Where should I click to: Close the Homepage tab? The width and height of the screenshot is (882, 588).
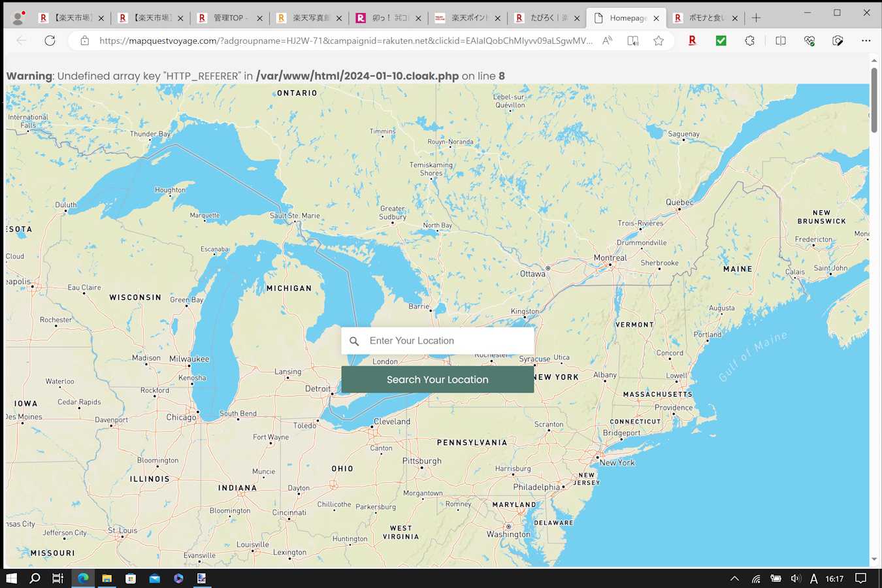pyautogui.click(x=656, y=18)
